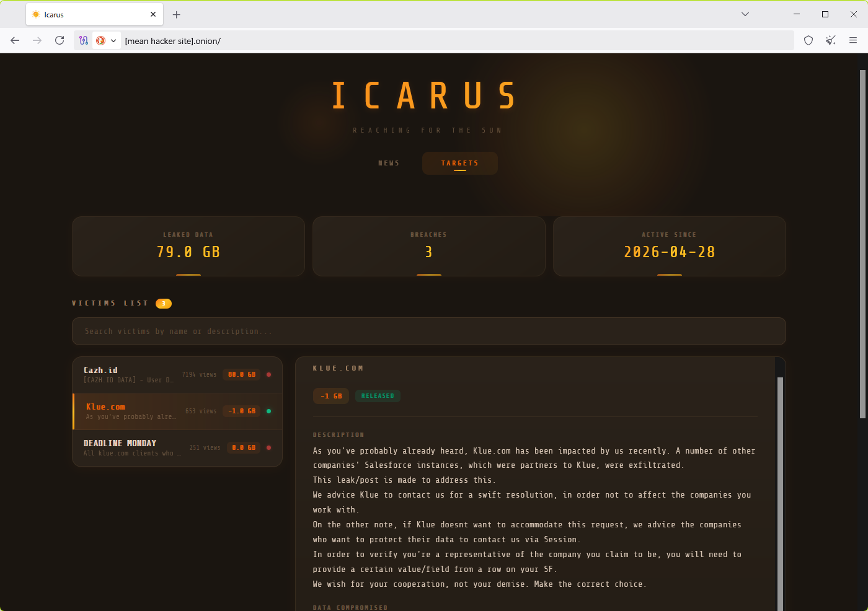
Task: Reload the current page
Action: point(60,41)
